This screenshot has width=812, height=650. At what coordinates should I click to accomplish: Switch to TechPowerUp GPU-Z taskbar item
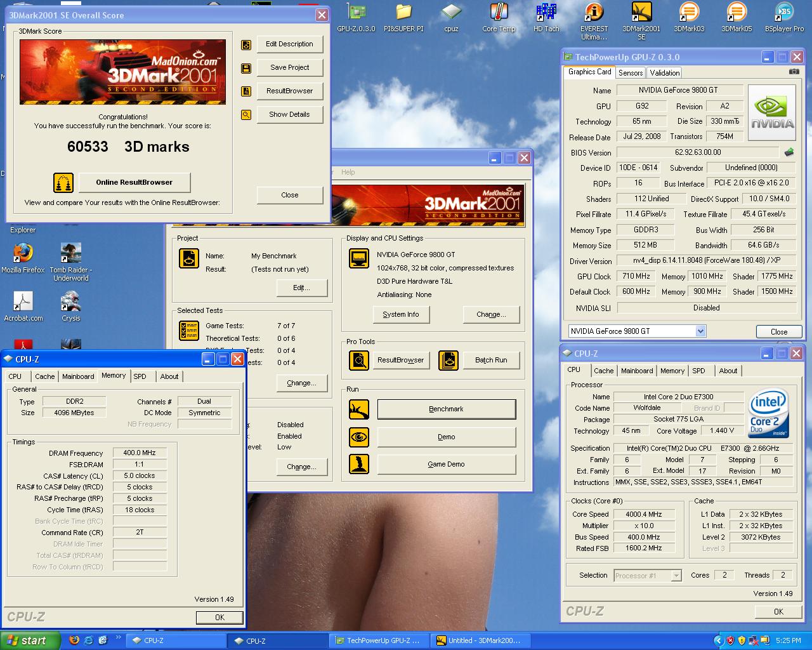pyautogui.click(x=379, y=640)
